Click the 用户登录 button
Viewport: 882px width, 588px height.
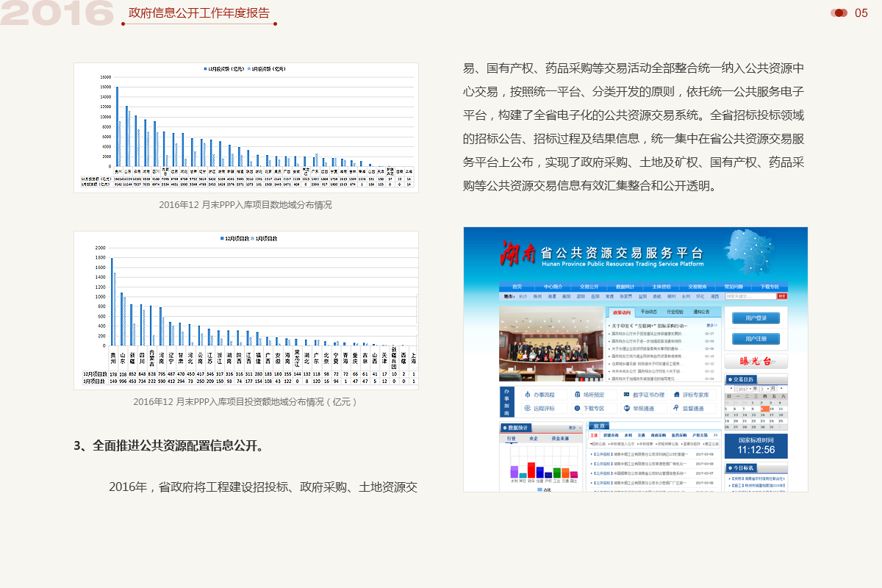756,318
